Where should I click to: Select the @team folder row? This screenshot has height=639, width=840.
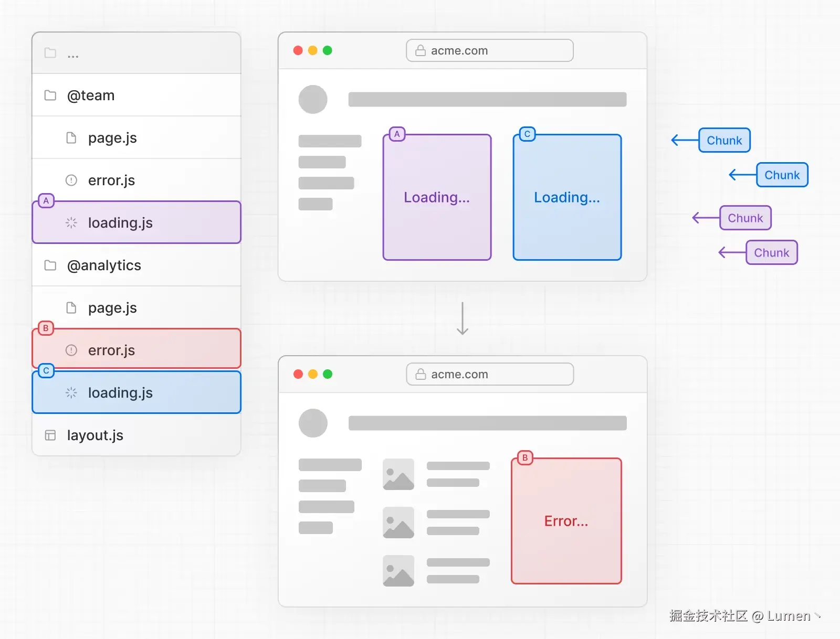[136, 95]
